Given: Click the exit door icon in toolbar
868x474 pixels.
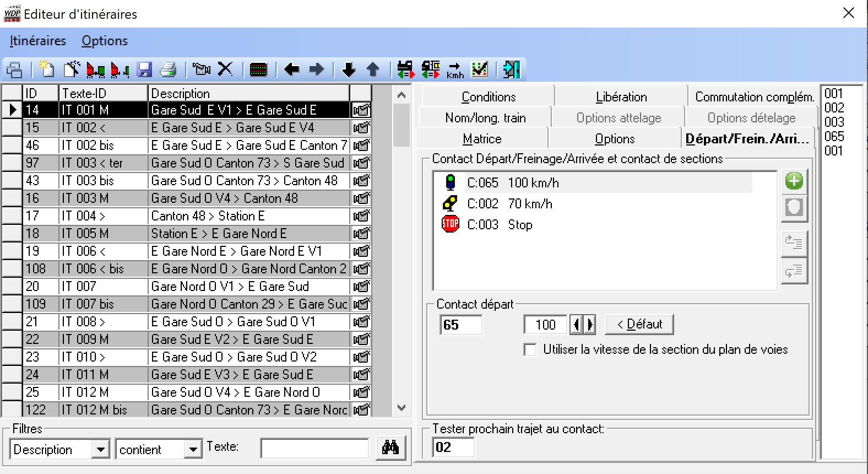Looking at the screenshot, I should tap(511, 69).
